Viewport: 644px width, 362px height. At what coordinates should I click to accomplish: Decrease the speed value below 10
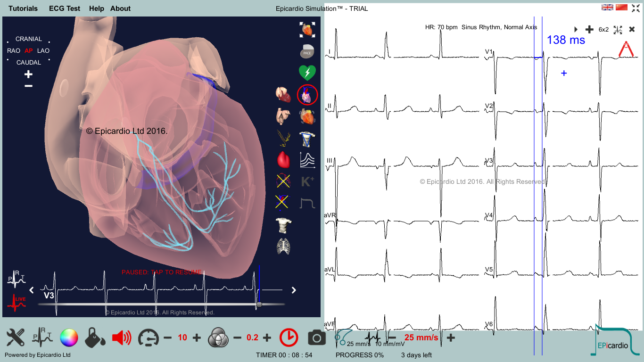click(168, 337)
